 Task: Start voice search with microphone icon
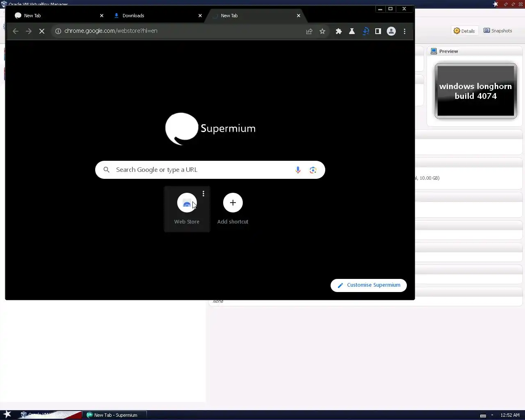click(298, 170)
